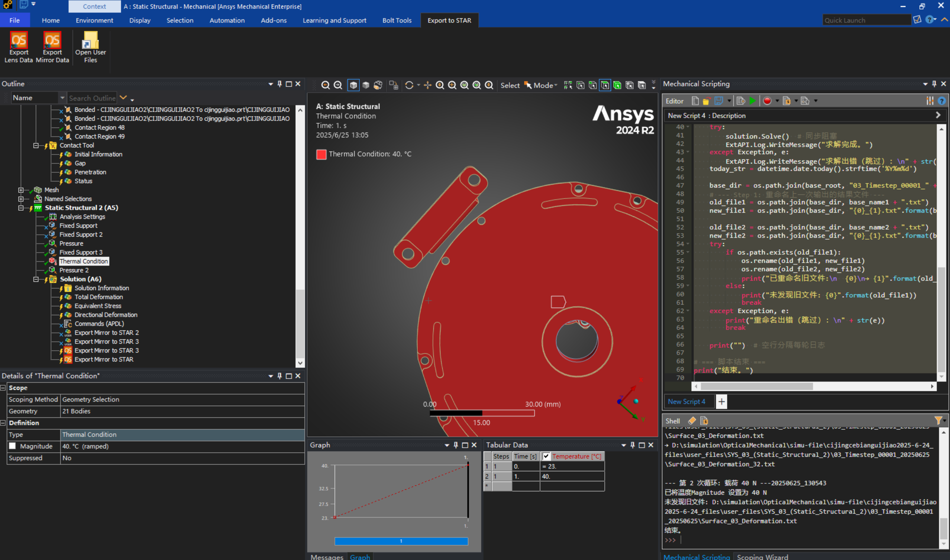Click the blue step bar under the graph
Viewport: 950px width, 560px height.
[x=401, y=541]
